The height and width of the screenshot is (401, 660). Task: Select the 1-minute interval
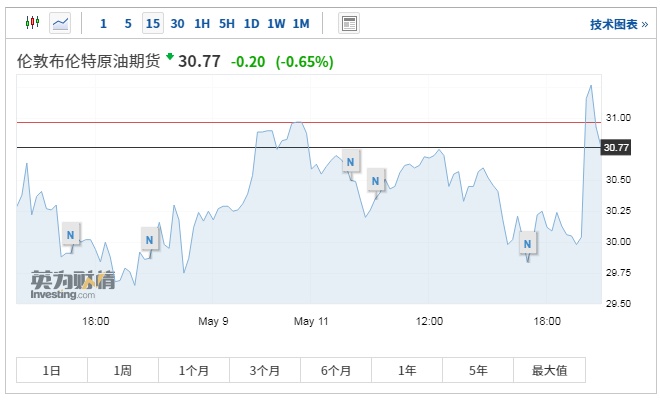[103, 23]
